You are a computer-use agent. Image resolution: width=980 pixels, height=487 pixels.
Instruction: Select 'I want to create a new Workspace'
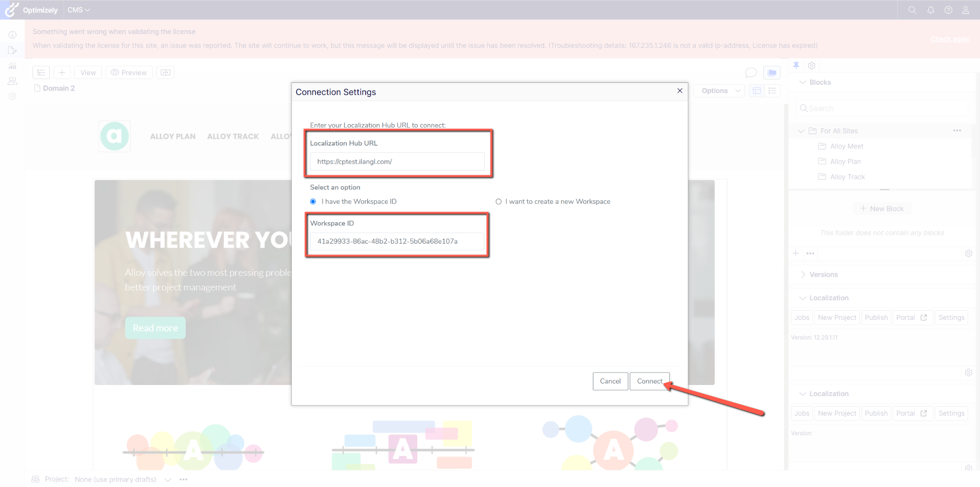coord(499,202)
